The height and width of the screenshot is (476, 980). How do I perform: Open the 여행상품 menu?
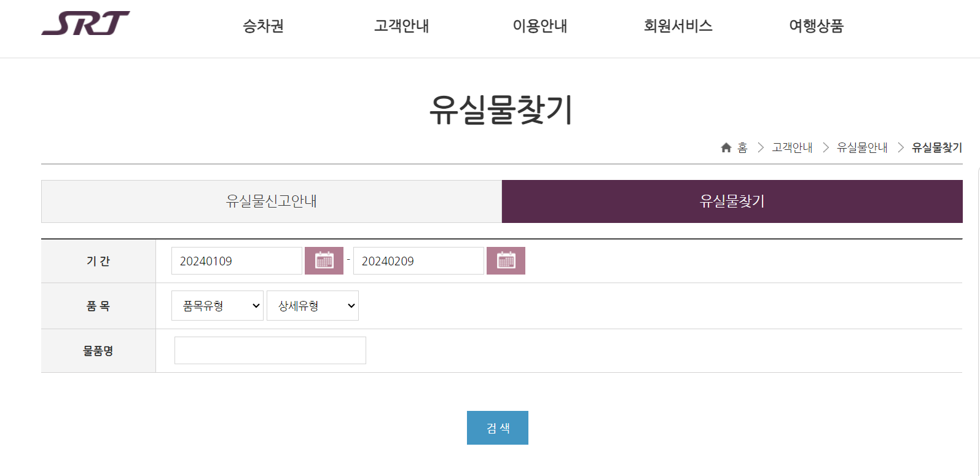point(816,26)
